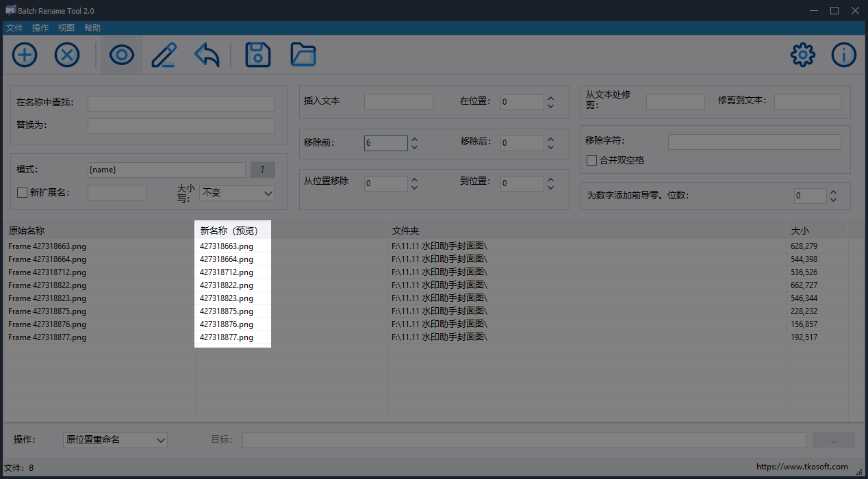
Task: Click the size value 192,517
Action: tap(804, 337)
